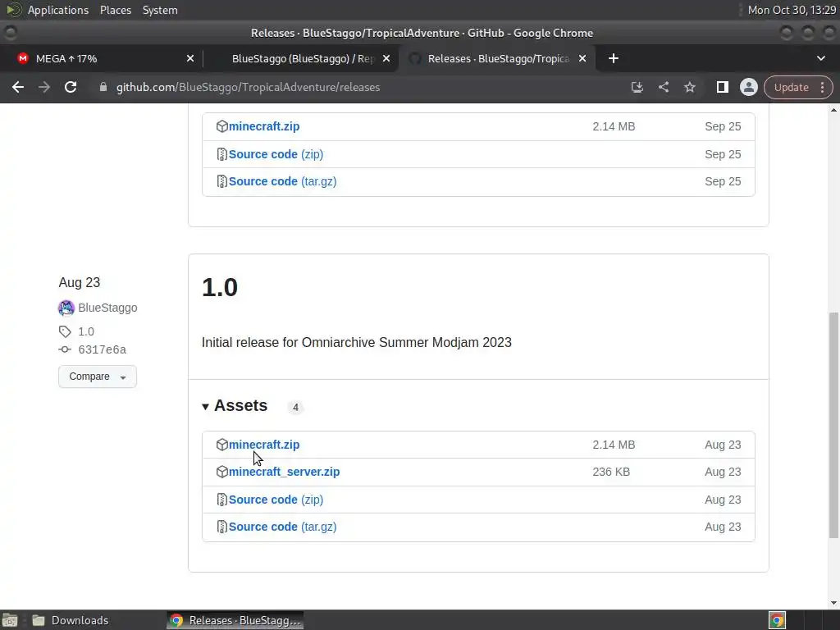
Task: Click the archive icon beside Aug 23 Source code (tar.gz)
Action: pos(221,527)
